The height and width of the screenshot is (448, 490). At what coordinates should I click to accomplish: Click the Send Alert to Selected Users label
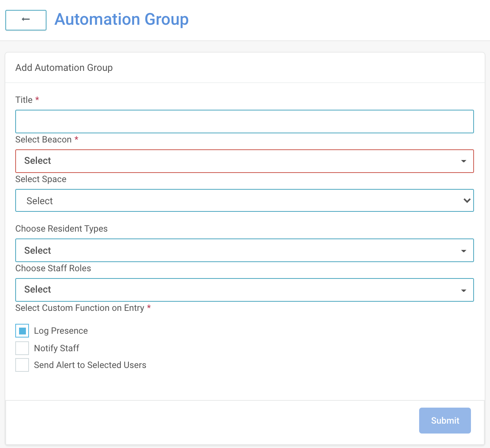pos(90,365)
